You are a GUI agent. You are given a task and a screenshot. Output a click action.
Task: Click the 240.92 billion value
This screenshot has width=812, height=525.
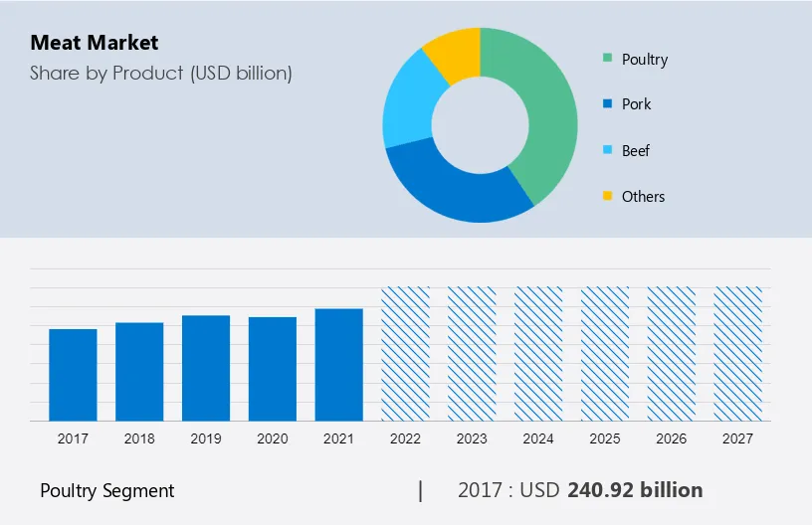636,490
